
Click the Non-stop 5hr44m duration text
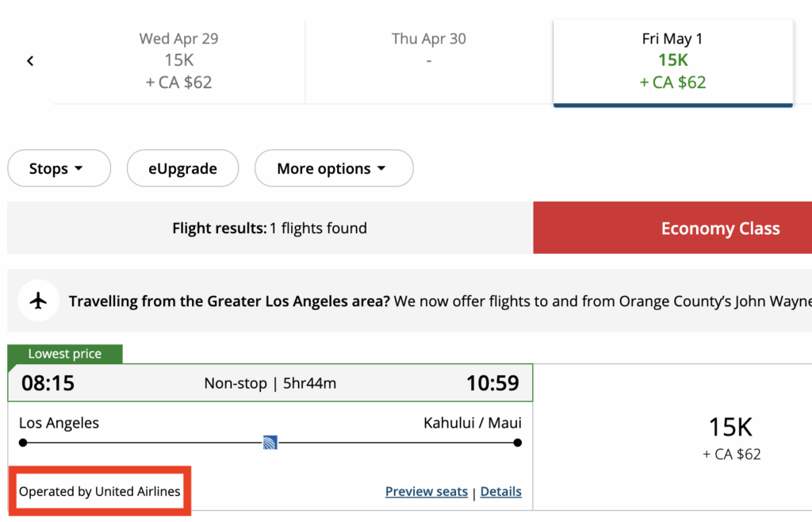(270, 384)
